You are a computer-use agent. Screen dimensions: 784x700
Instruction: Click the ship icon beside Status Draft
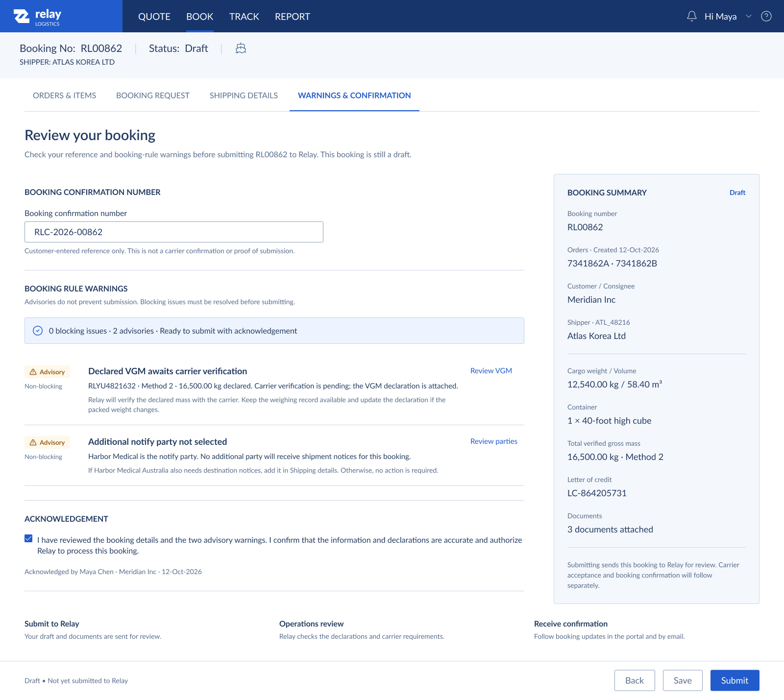(x=241, y=48)
